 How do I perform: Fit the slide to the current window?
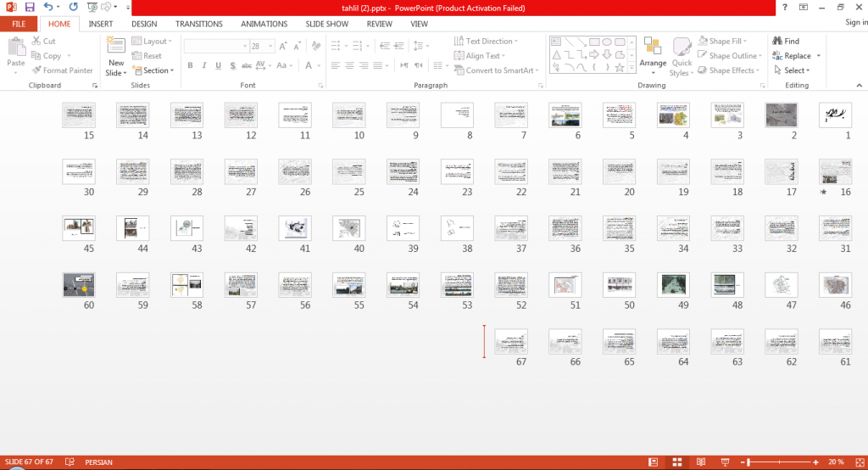click(860, 462)
